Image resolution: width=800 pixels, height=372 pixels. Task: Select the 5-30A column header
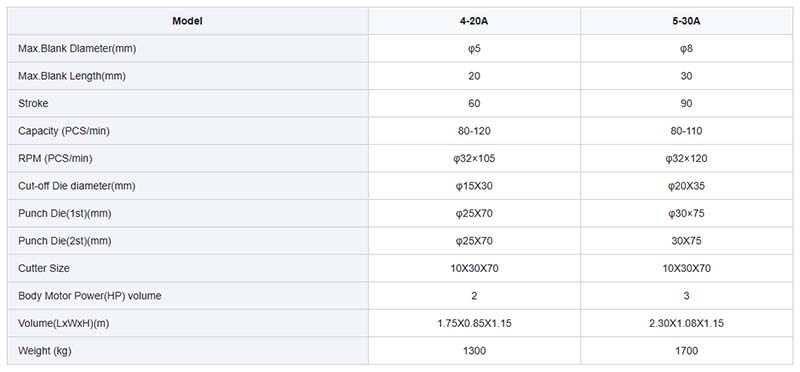pos(686,21)
